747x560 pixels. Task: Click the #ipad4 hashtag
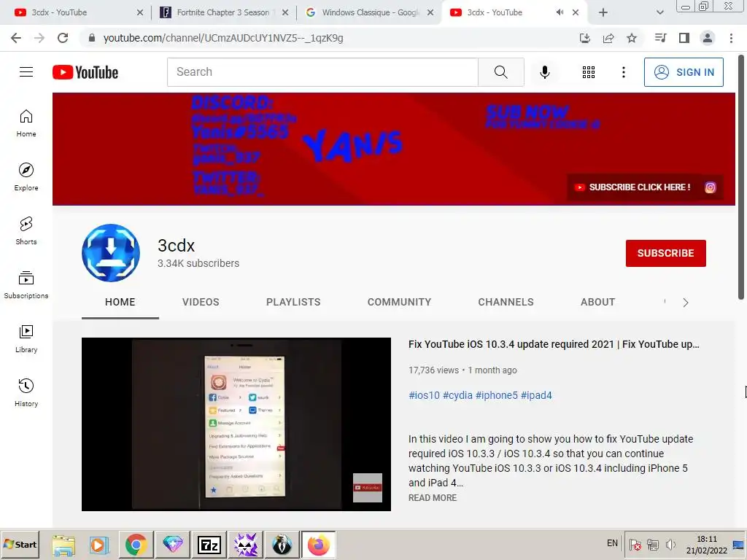point(536,395)
